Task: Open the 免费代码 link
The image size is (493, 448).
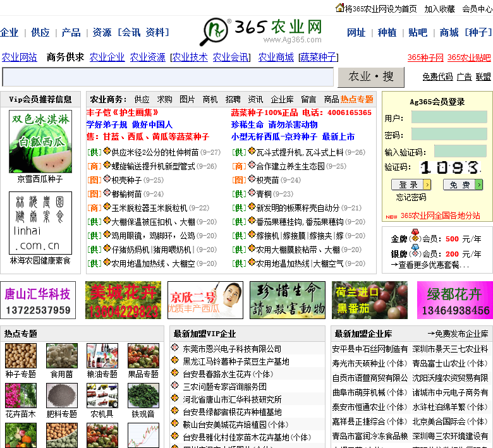Action: coord(437,76)
